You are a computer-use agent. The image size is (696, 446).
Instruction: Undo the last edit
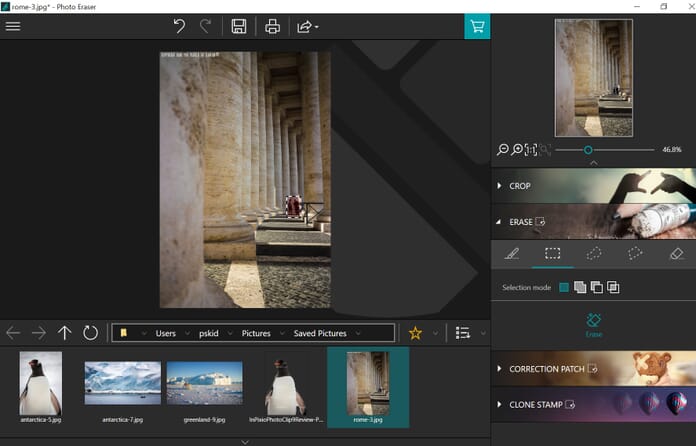tap(179, 26)
